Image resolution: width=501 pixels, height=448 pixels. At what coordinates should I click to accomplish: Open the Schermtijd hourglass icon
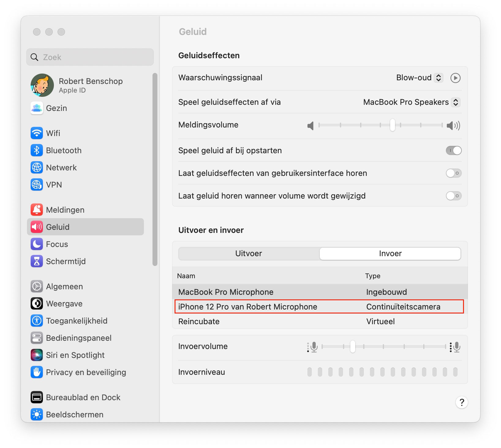click(x=37, y=261)
